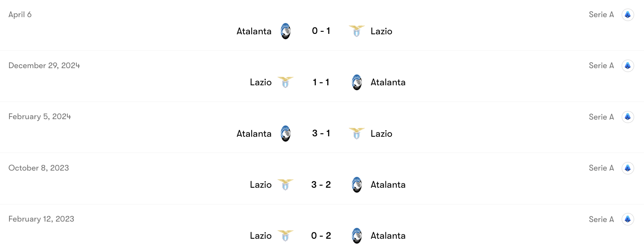Click Serie A logo for February 5, 2024 match
The image size is (644, 252).
coord(628,117)
